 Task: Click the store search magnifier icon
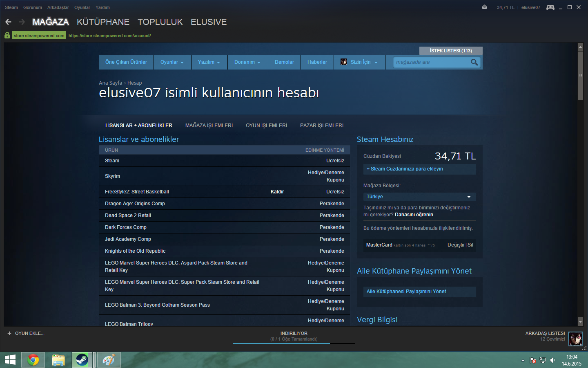[474, 62]
